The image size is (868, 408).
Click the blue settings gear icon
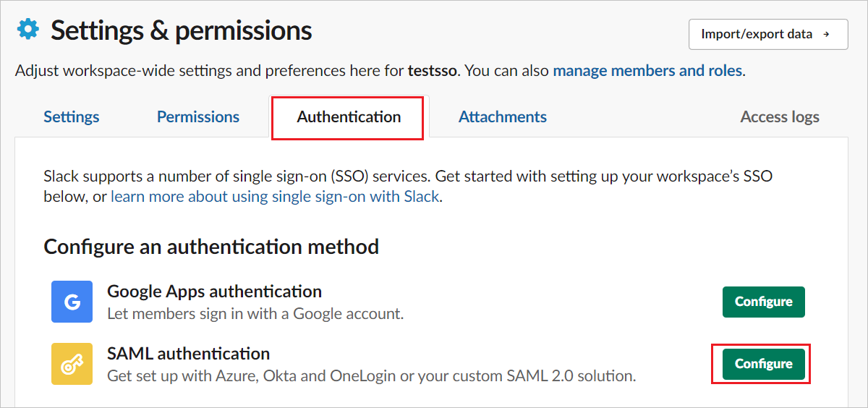click(28, 29)
